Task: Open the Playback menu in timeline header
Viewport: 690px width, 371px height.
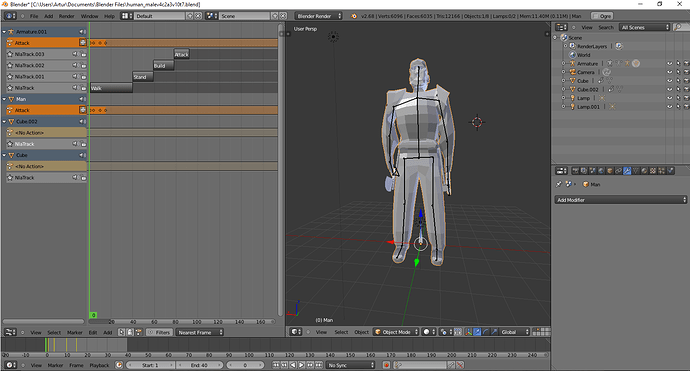Action: [99, 365]
